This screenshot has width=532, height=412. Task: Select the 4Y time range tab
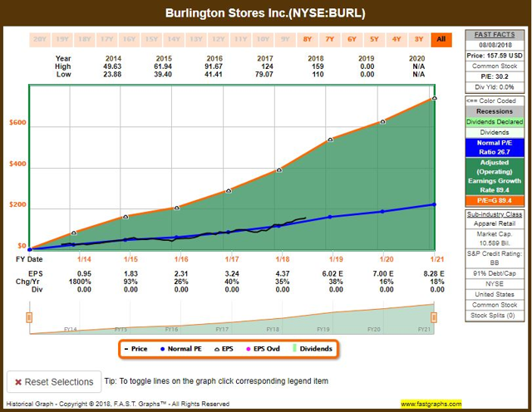coord(397,39)
